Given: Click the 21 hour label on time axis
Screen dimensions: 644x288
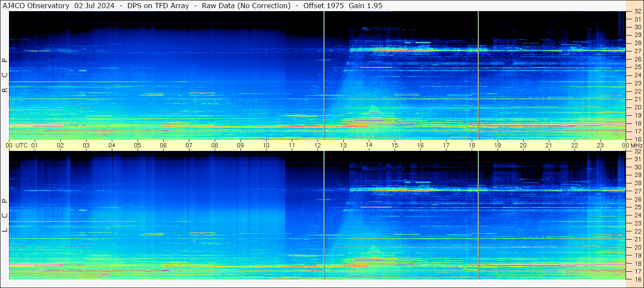Looking at the screenshot, I should (x=549, y=146).
